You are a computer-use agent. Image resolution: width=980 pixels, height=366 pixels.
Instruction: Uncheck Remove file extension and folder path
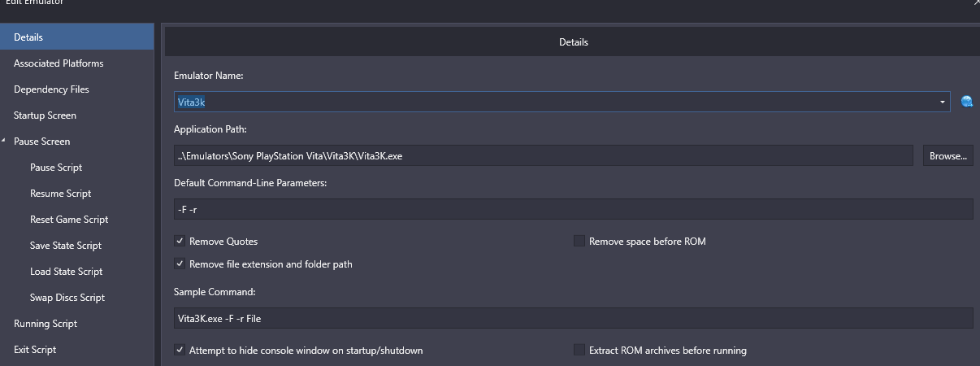point(180,264)
